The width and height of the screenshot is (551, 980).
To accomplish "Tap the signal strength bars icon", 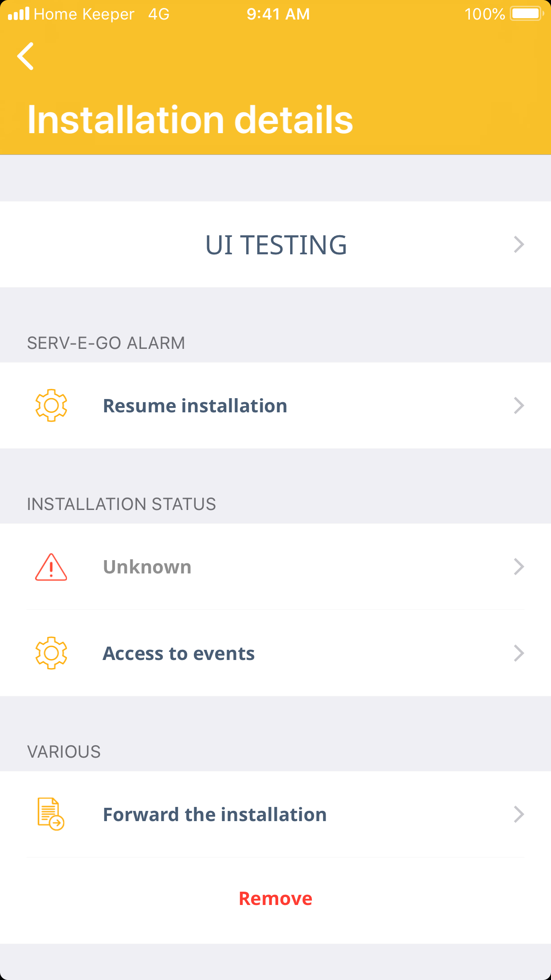I will (19, 14).
